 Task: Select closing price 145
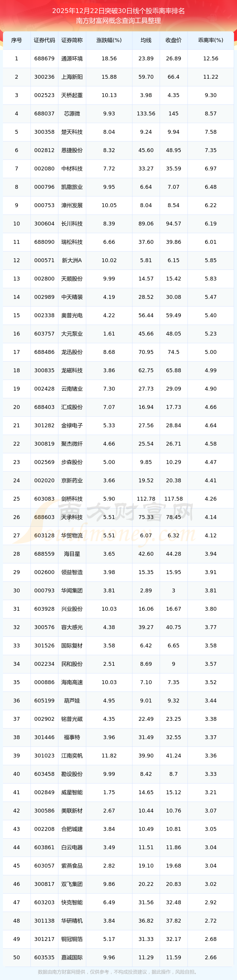(x=173, y=113)
